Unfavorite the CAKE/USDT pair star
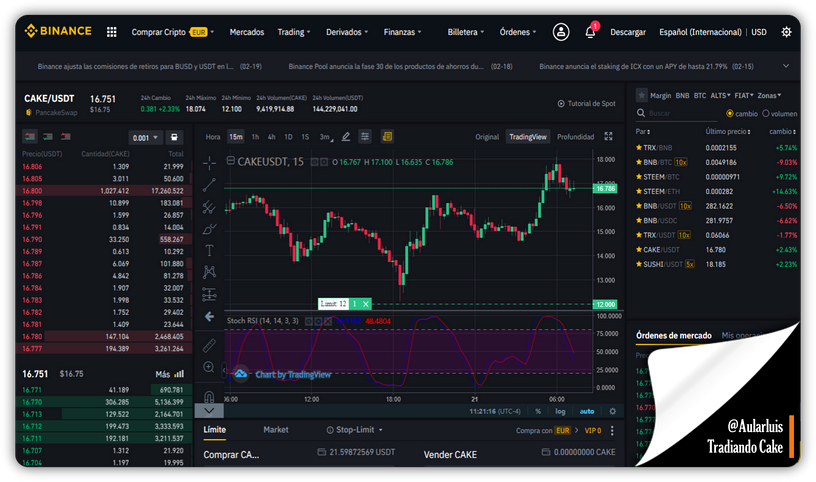 tap(639, 250)
